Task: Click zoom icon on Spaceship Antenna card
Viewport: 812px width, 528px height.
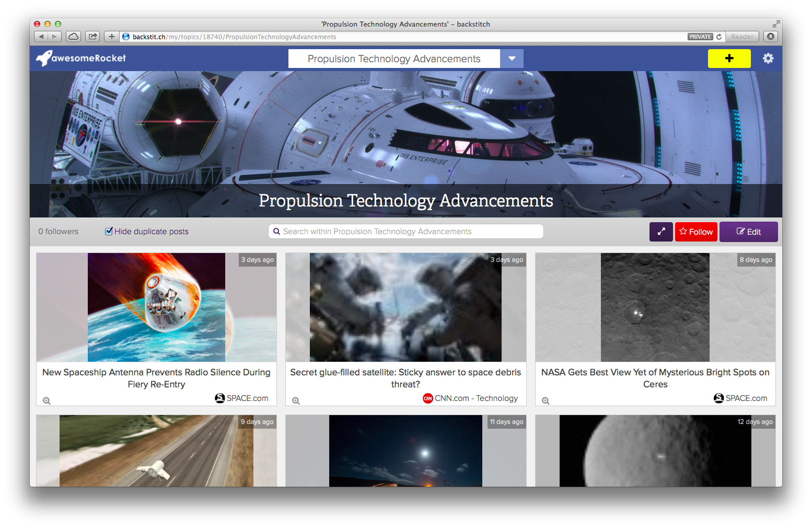Action: (47, 401)
